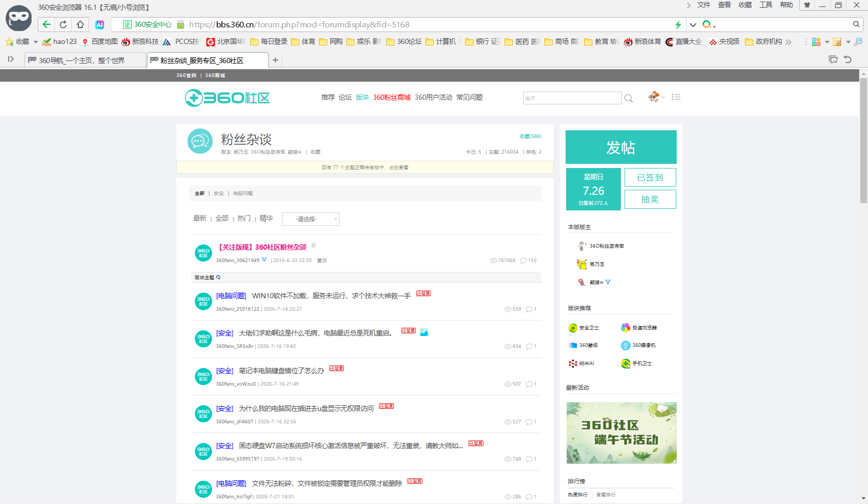Click the image attachment icon on the 死机重启 thread

(424, 332)
